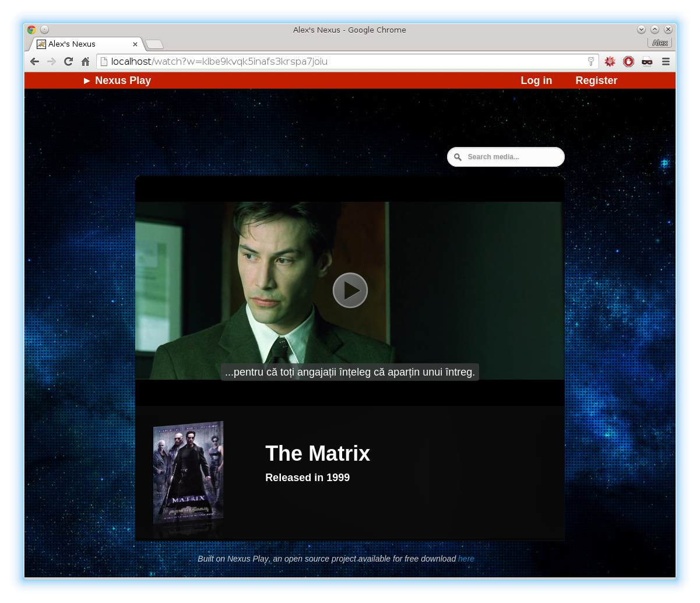The height and width of the screenshot is (603, 700).
Task: Click the Nexus Play logo link
Action: pos(117,80)
